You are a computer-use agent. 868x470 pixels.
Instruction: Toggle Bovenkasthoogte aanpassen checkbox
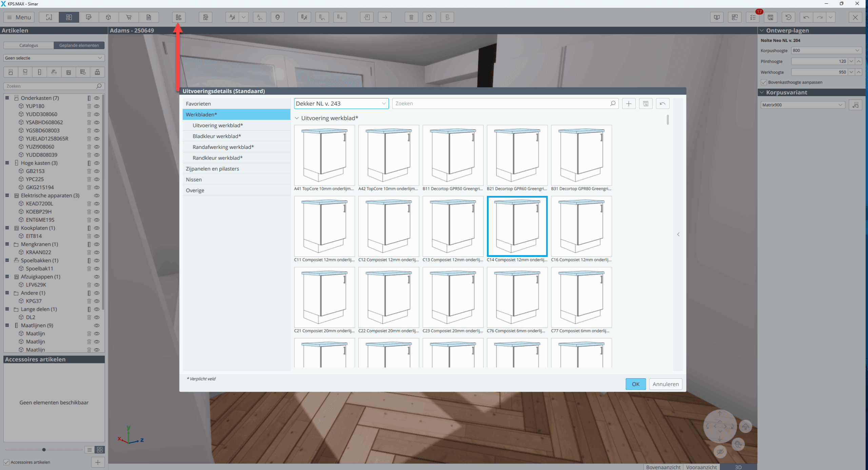point(764,82)
